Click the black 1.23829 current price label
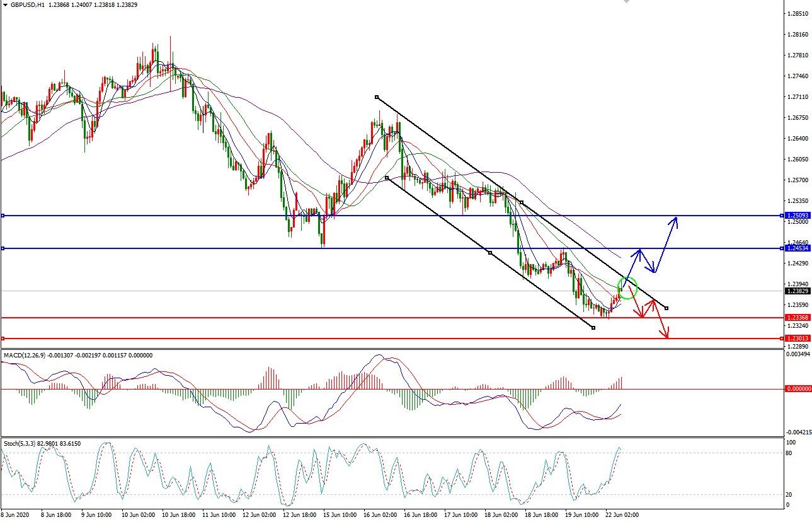 click(798, 291)
